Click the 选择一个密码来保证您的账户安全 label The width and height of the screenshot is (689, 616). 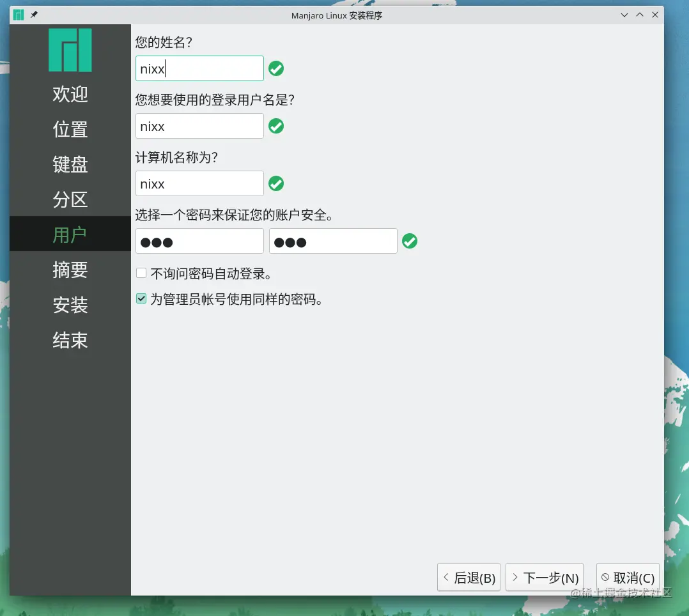coord(234,215)
